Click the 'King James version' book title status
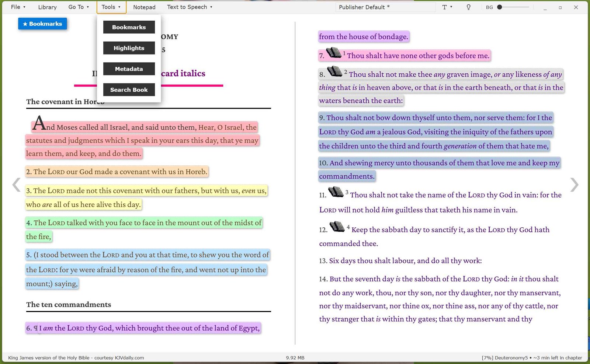This screenshot has height=364, width=590. pyautogui.click(x=76, y=358)
